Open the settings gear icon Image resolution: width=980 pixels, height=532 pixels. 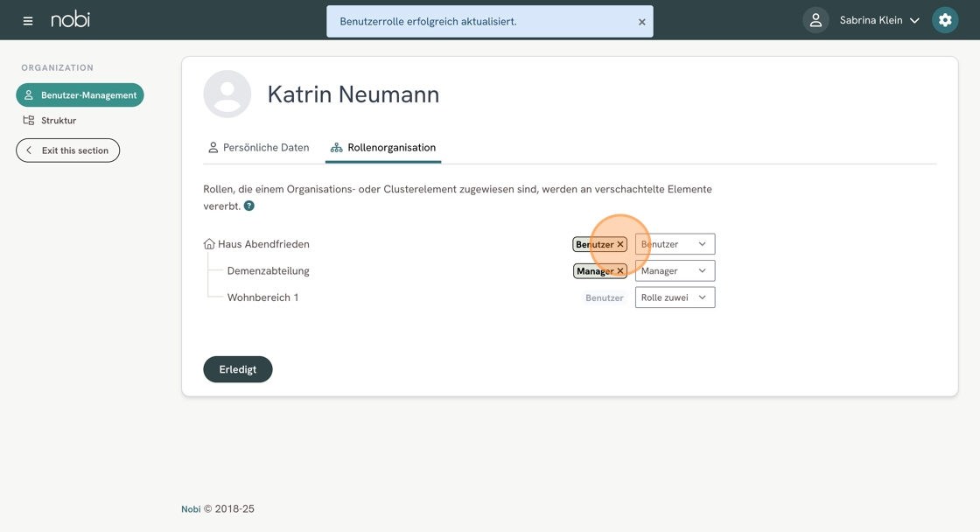tap(945, 20)
